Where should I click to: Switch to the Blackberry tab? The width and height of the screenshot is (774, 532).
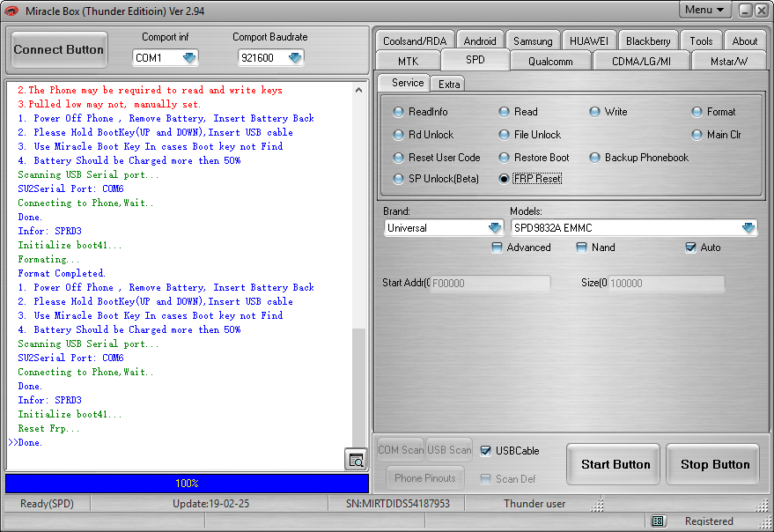pyautogui.click(x=648, y=41)
